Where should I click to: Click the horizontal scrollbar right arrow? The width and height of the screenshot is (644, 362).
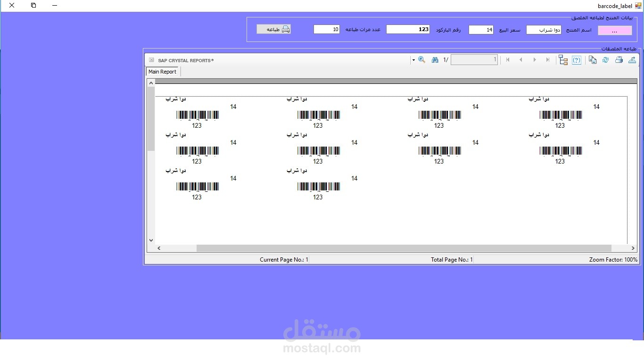pyautogui.click(x=633, y=248)
